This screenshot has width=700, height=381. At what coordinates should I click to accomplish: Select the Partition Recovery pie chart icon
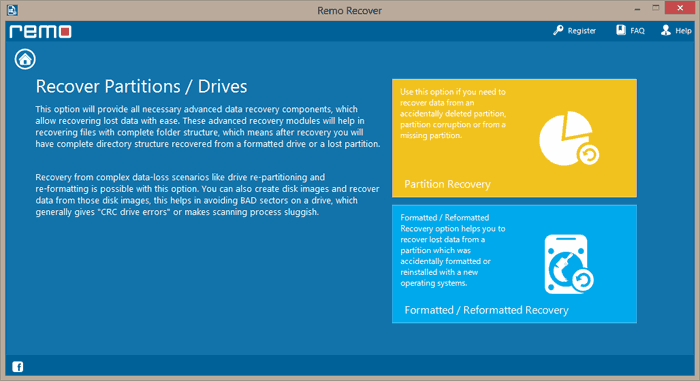pyautogui.click(x=569, y=138)
